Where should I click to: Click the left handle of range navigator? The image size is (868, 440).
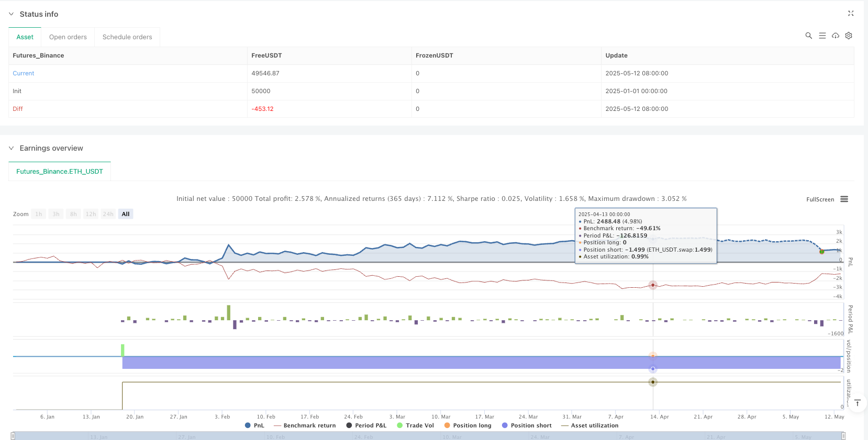(13, 436)
